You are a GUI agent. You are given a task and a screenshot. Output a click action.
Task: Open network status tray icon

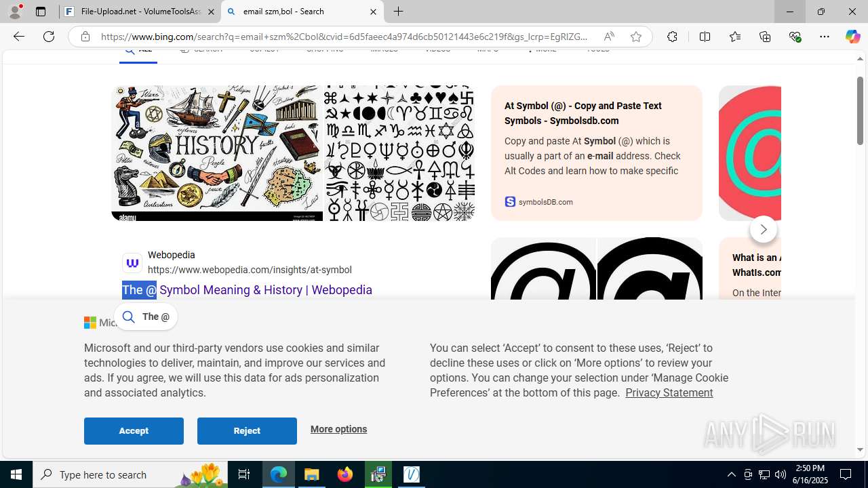tap(764, 474)
